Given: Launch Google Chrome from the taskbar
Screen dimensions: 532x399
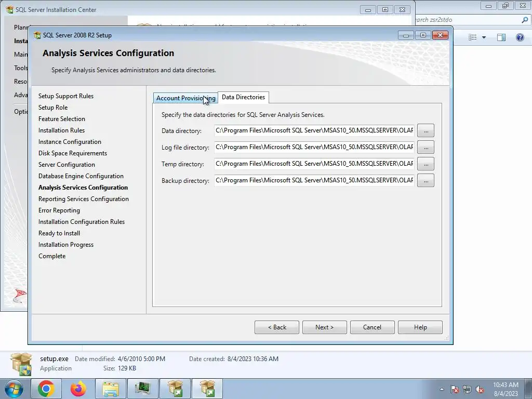Looking at the screenshot, I should pos(46,389).
